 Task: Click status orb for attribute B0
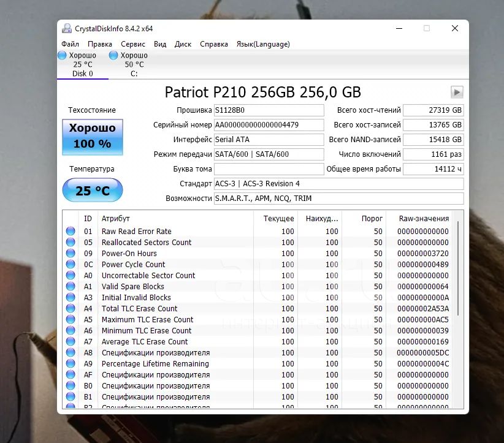click(x=71, y=385)
